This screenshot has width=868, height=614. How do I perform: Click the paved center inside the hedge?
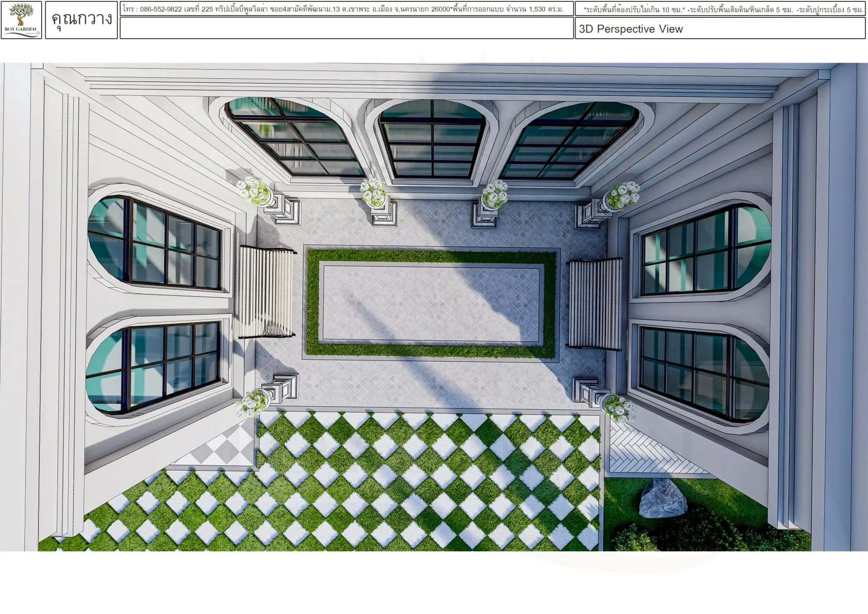pos(431,303)
